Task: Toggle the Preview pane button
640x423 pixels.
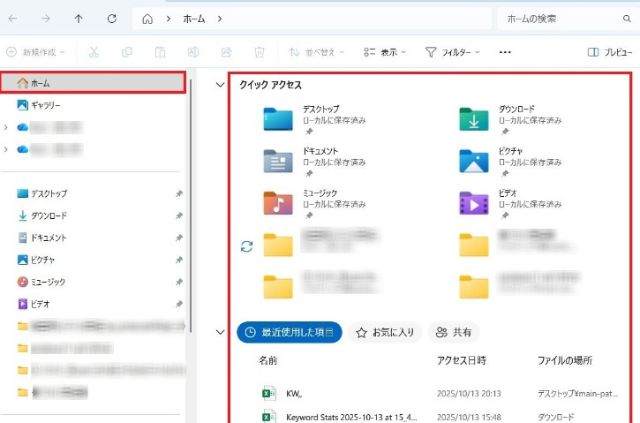Action: click(609, 52)
